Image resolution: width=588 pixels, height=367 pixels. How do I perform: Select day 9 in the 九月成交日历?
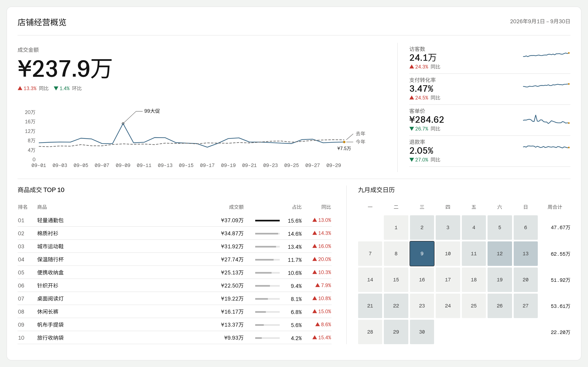coord(422,254)
